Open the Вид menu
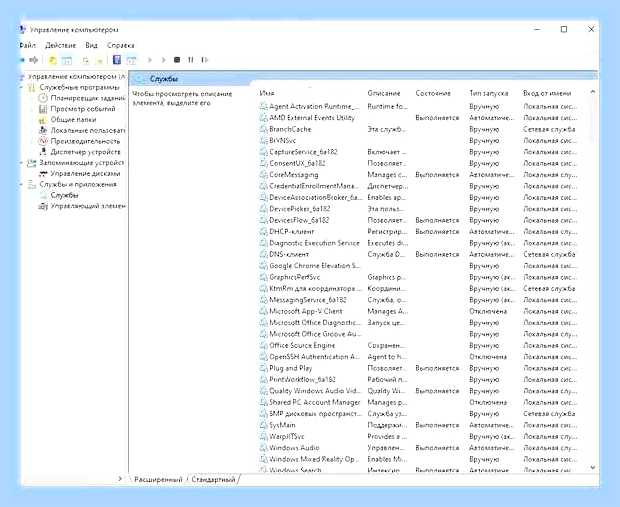620x507 pixels. pos(91,45)
